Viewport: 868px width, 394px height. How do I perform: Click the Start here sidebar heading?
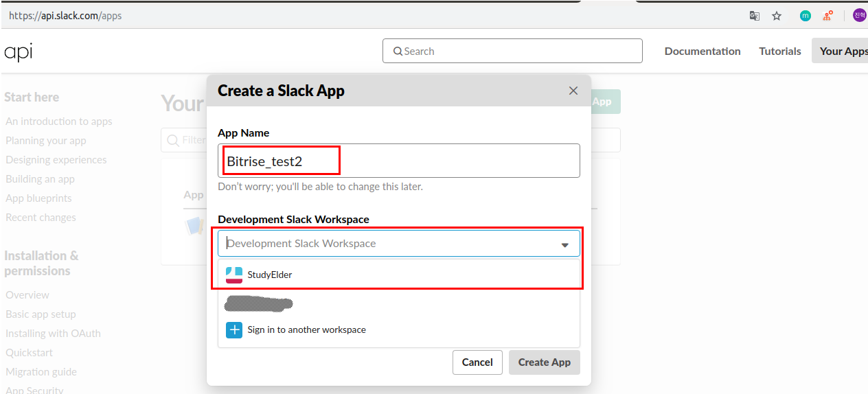[x=32, y=97]
